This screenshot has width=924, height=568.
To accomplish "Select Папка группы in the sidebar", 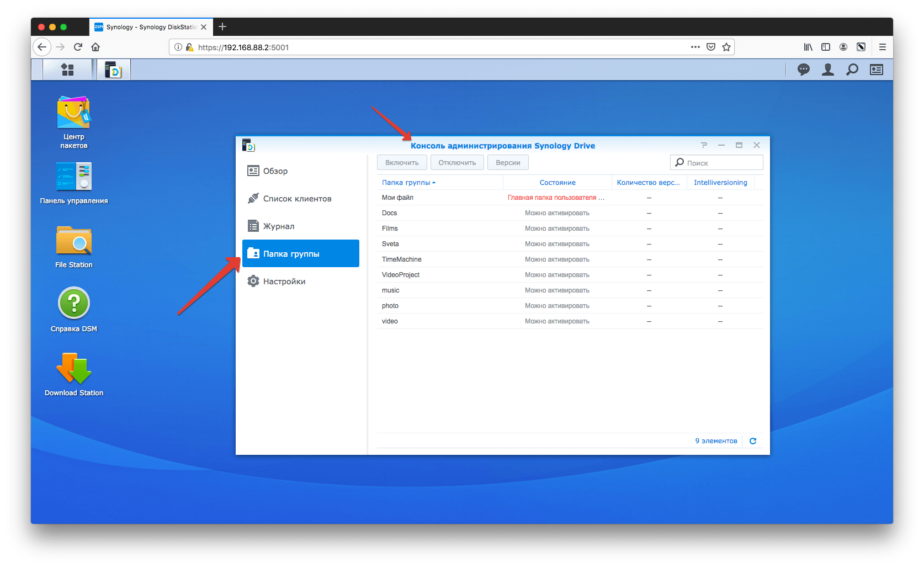I will tap(301, 253).
